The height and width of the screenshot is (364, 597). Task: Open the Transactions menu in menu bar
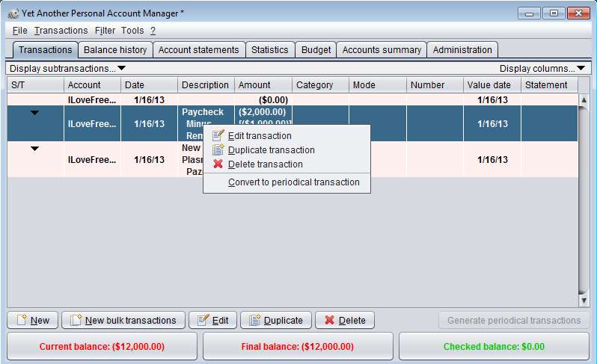[61, 31]
